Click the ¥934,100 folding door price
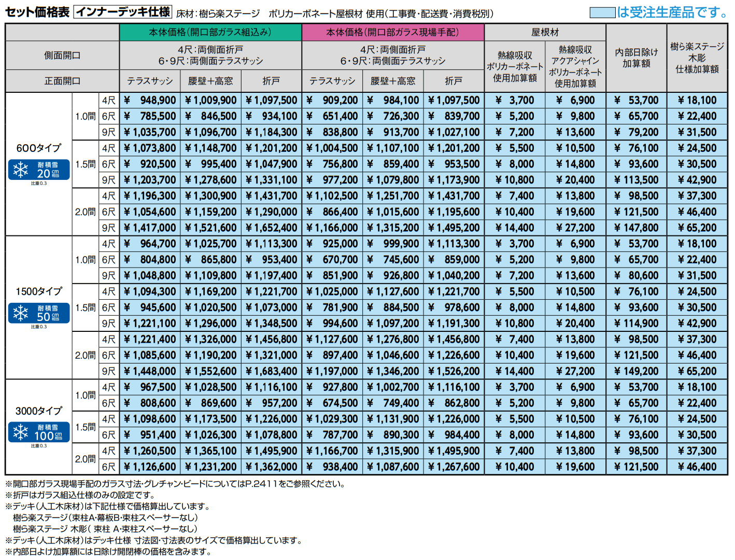 272,116
